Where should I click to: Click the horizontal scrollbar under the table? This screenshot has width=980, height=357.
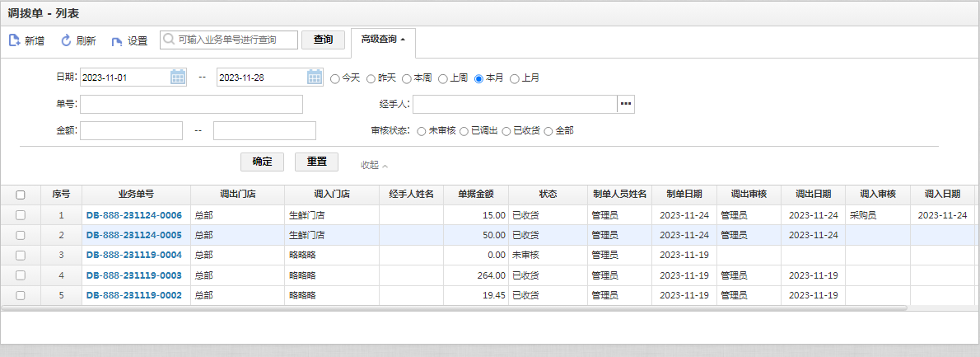[x=455, y=308]
